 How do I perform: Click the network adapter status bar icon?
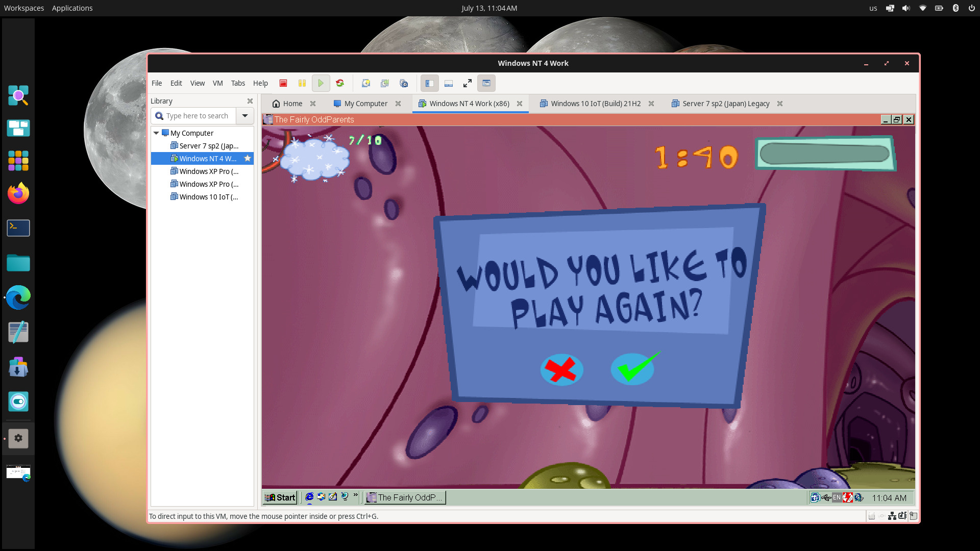[x=892, y=516]
